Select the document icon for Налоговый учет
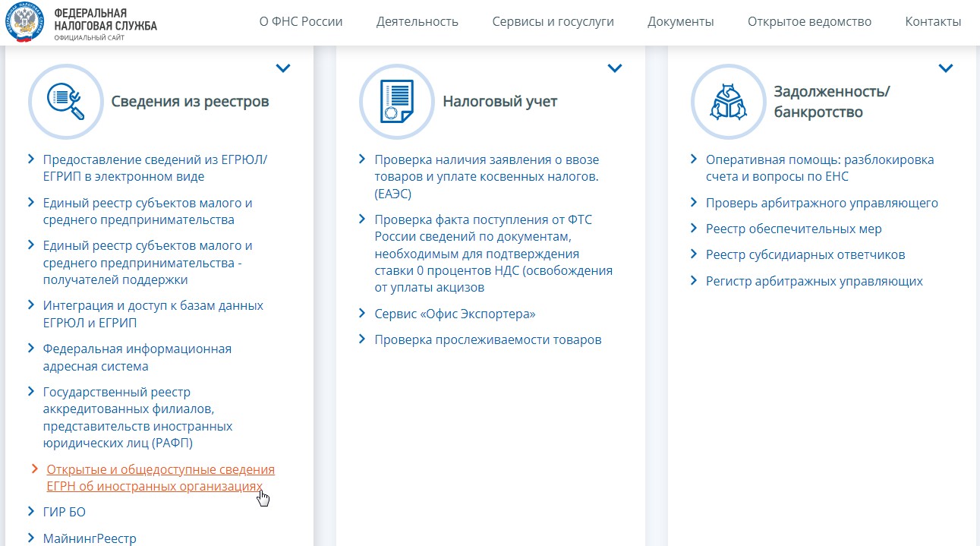980x546 pixels. click(x=398, y=100)
